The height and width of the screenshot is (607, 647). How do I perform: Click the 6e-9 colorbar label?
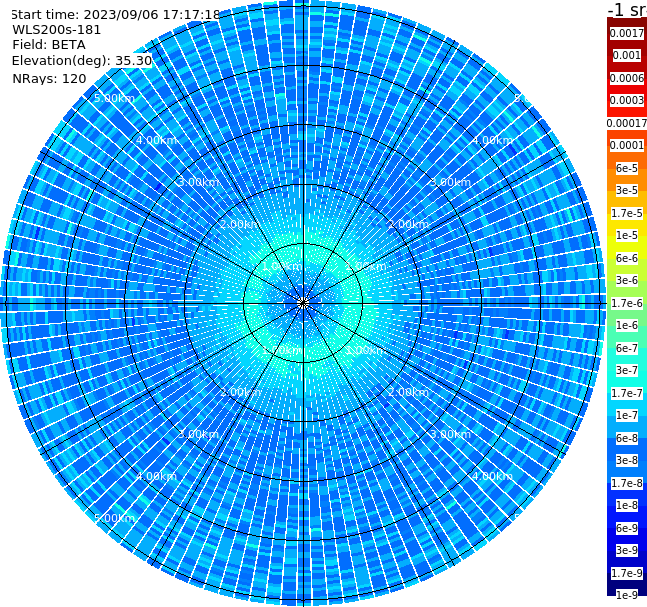pyautogui.click(x=627, y=528)
